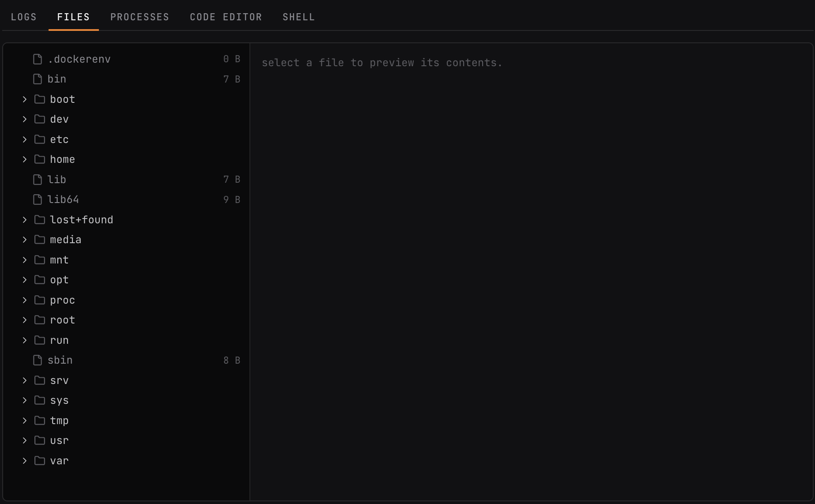Click the 8 B size of sbin
This screenshot has height=504, width=815.
tap(232, 360)
